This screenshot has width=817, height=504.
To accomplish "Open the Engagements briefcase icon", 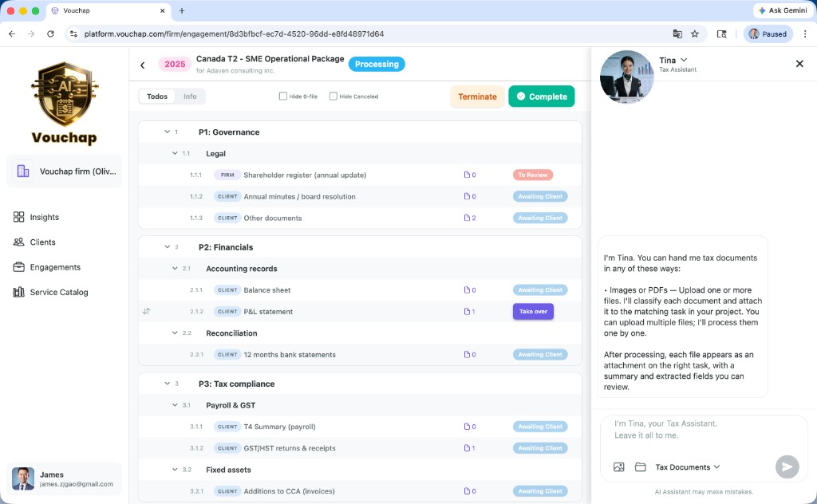I will coord(19,267).
